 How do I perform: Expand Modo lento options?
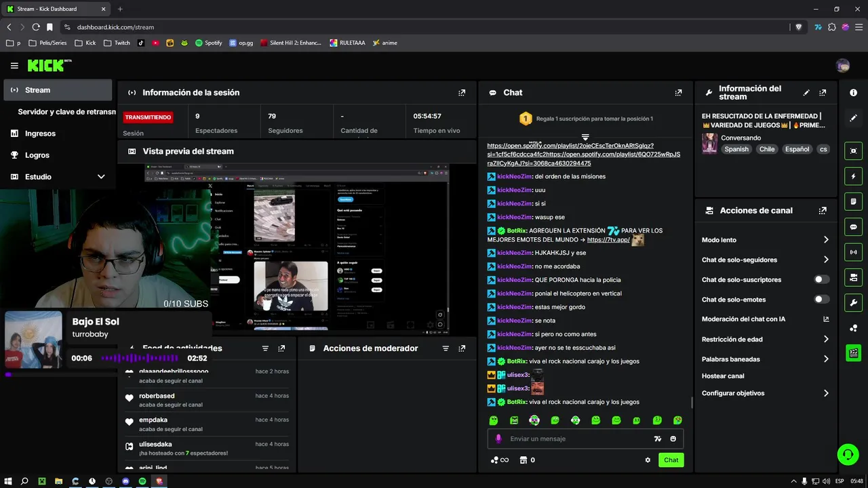click(x=826, y=240)
